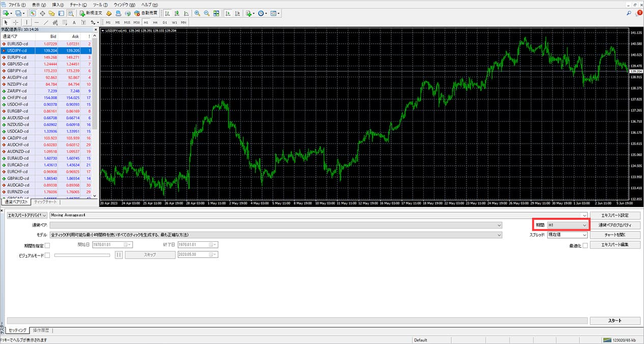This screenshot has width=644, height=344.
Task: Open the skip-to date 2023.05.30 picker
Action: tap(197, 255)
